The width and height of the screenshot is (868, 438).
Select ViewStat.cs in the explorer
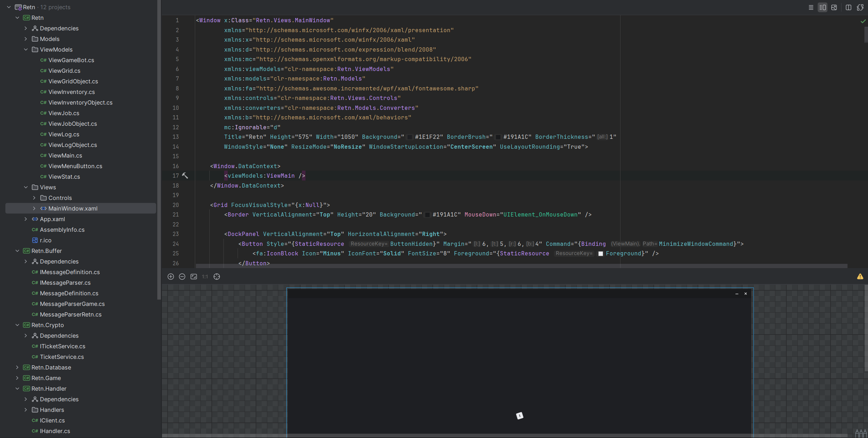[65, 177]
